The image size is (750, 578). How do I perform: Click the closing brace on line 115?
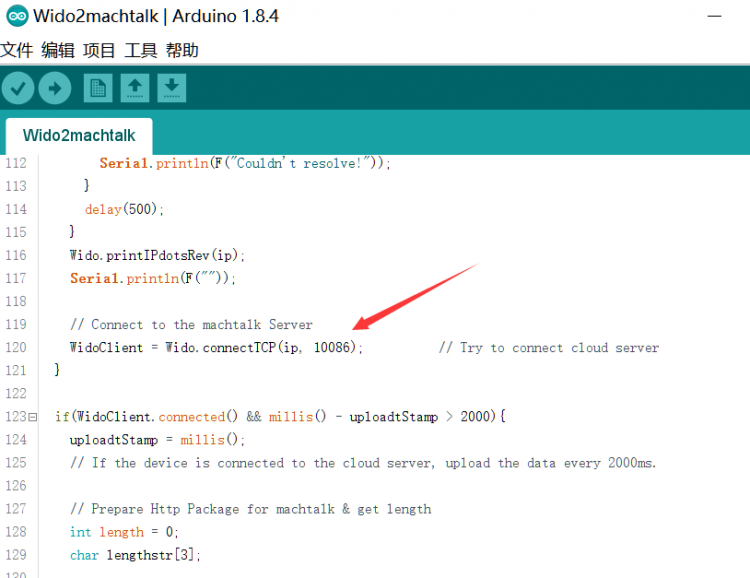point(72,232)
